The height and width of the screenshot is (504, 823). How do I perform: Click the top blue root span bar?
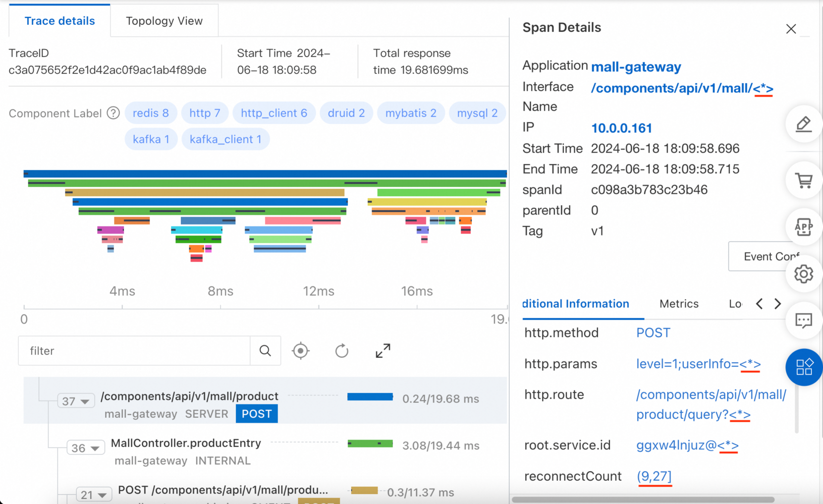click(x=265, y=173)
